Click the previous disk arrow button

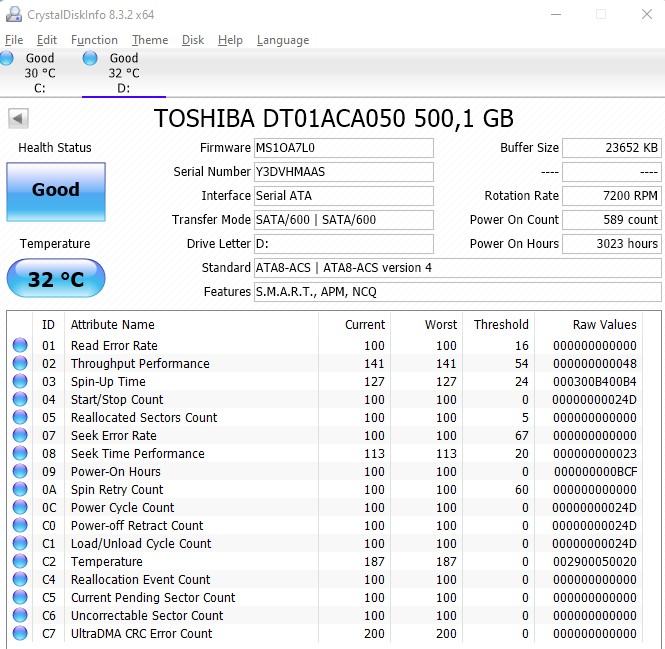(x=18, y=119)
